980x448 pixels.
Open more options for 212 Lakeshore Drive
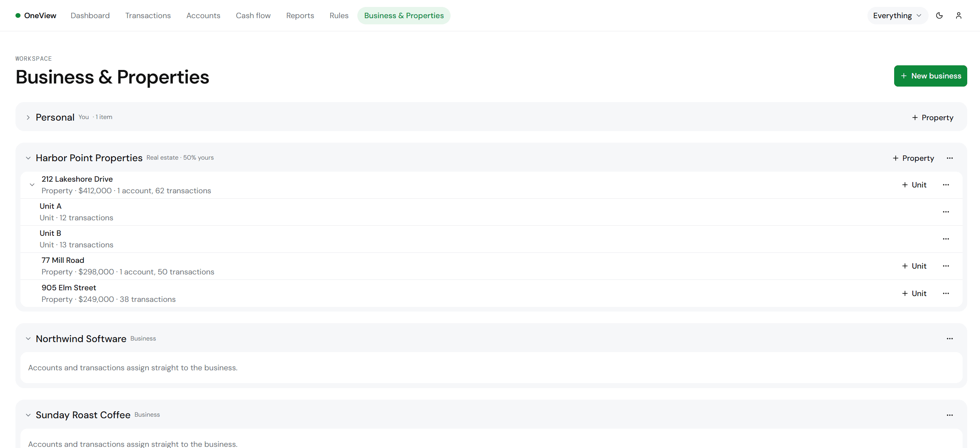pos(946,185)
